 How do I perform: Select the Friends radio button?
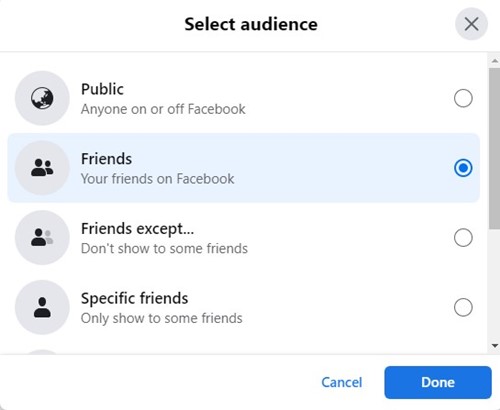click(x=463, y=168)
